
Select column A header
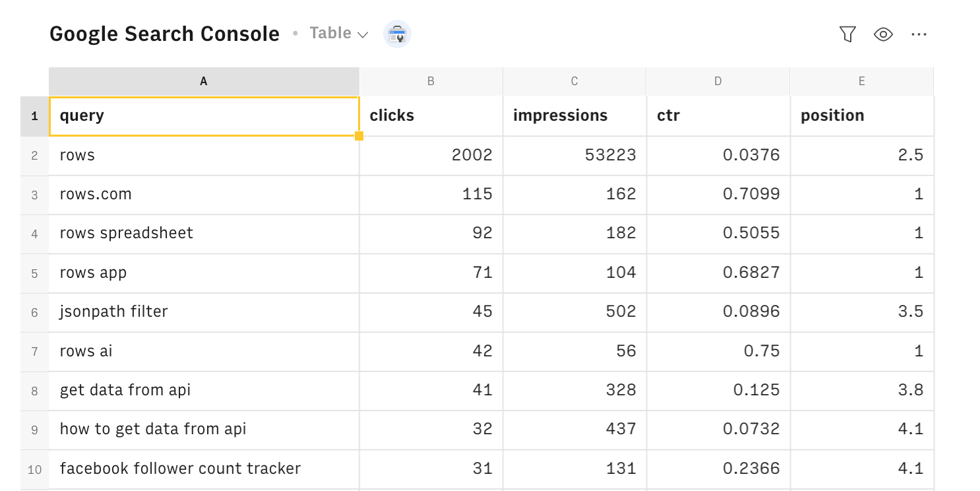(x=204, y=81)
